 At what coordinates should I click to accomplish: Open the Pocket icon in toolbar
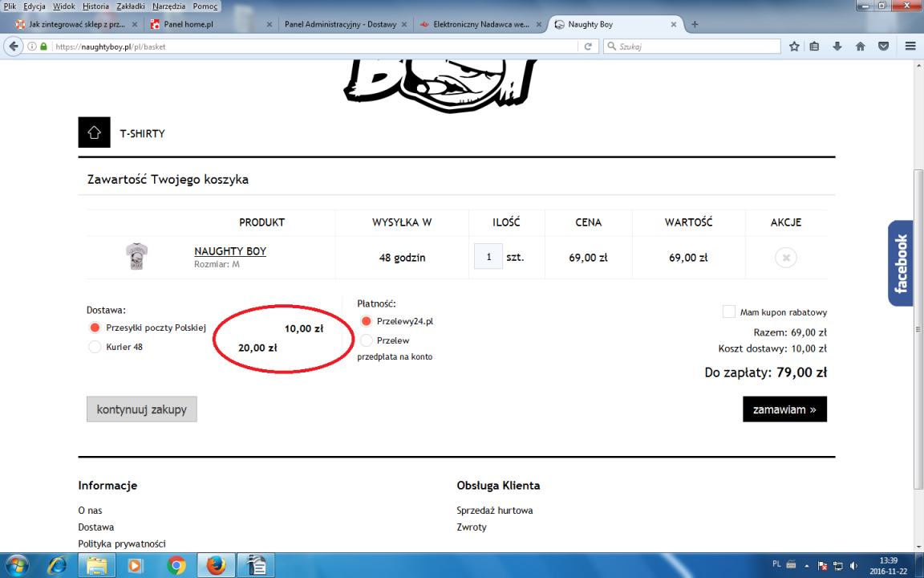883,46
